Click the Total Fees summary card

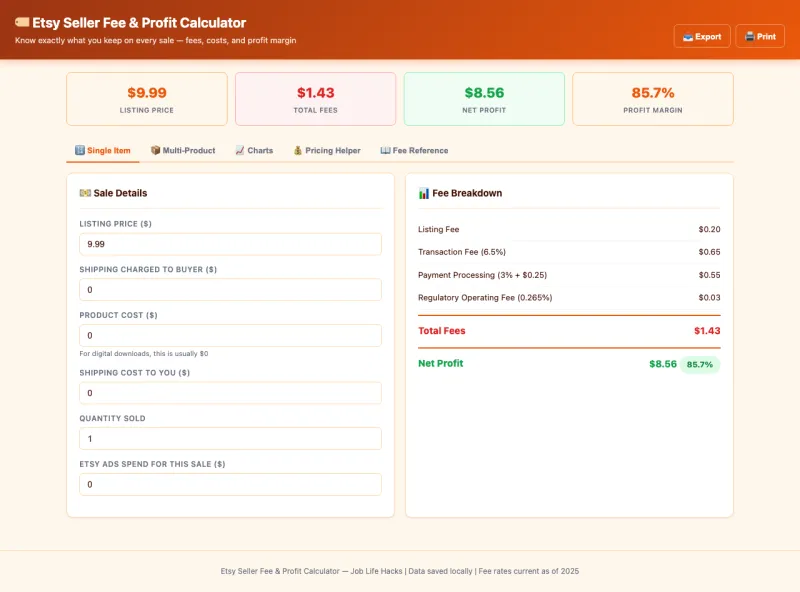(x=315, y=99)
